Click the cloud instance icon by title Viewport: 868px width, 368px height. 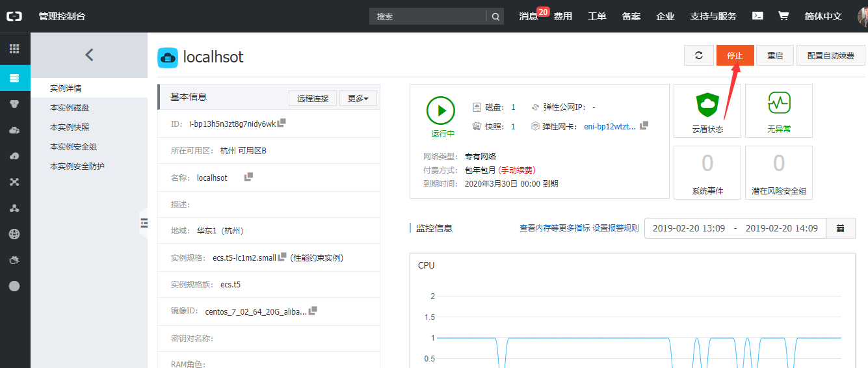(x=168, y=57)
